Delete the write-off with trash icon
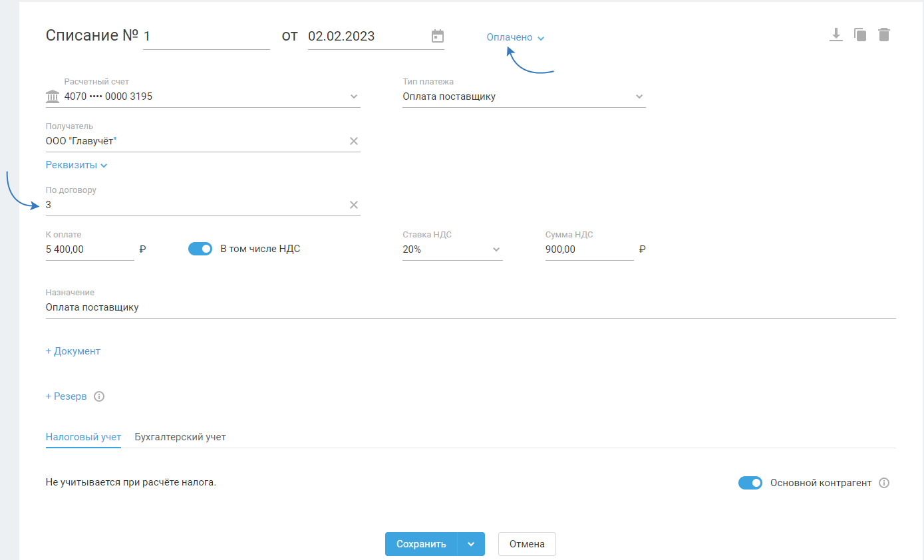Viewport: 924px width, 560px height. point(883,35)
